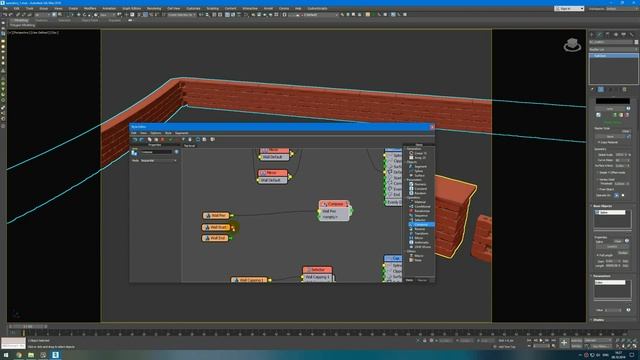Click the Windows Start button

[6, 355]
